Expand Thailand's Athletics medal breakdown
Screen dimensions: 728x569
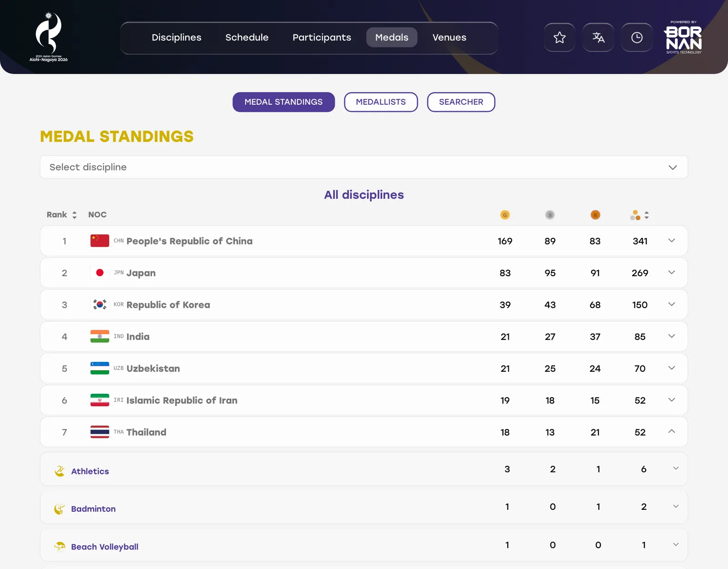[x=676, y=468]
